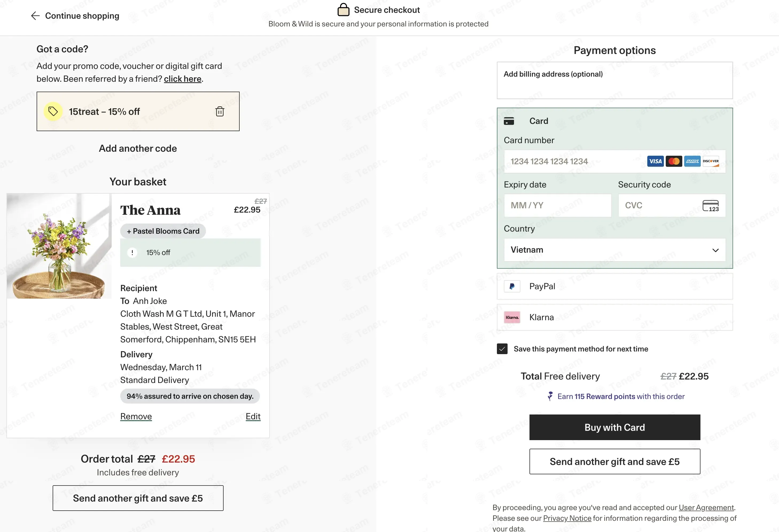Edit The Anna basket item

(253, 416)
